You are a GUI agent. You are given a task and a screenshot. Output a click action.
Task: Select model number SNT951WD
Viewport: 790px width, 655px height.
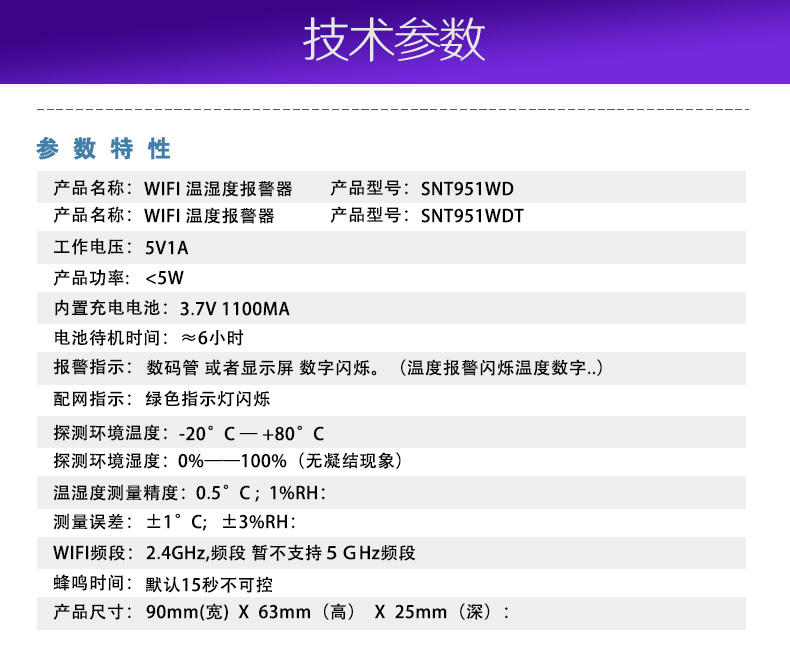[x=467, y=189]
